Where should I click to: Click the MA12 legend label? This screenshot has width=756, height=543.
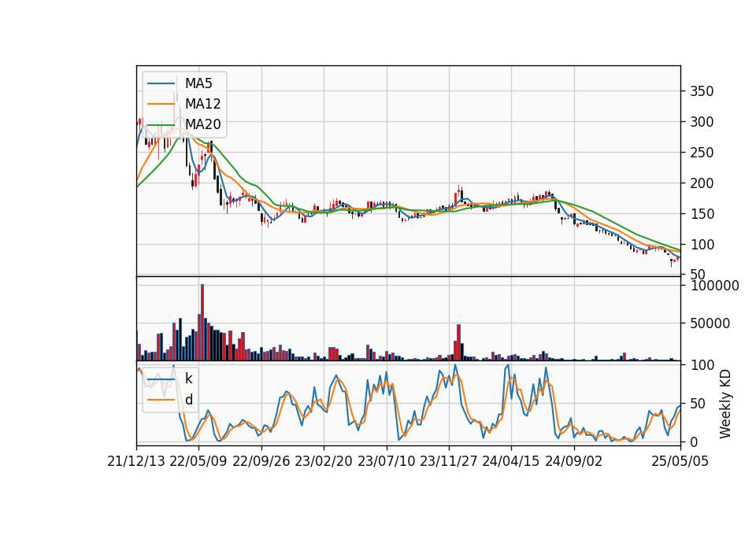203,104
